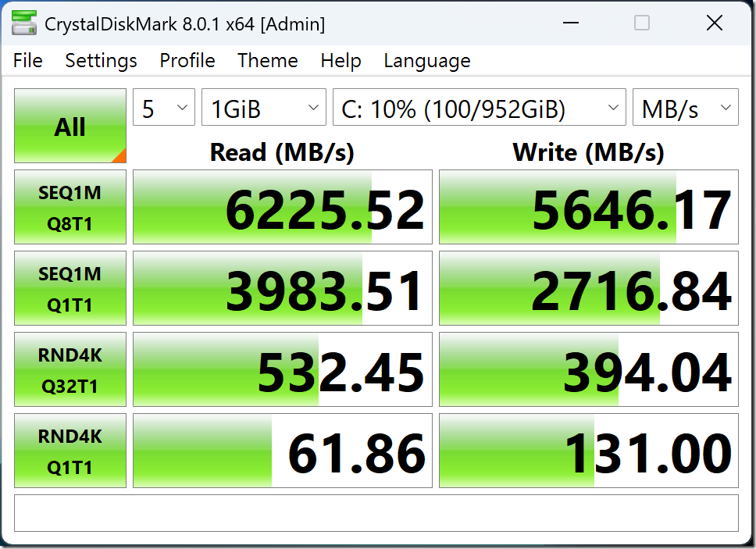756x549 pixels.
Task: Click the SEQ1M Q8T1 read result 6225.52
Action: point(283,207)
